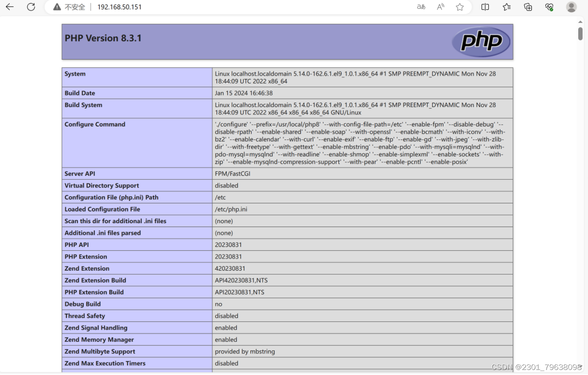This screenshot has height=375, width=588.
Task: Click the Server API row label
Action: click(80, 174)
